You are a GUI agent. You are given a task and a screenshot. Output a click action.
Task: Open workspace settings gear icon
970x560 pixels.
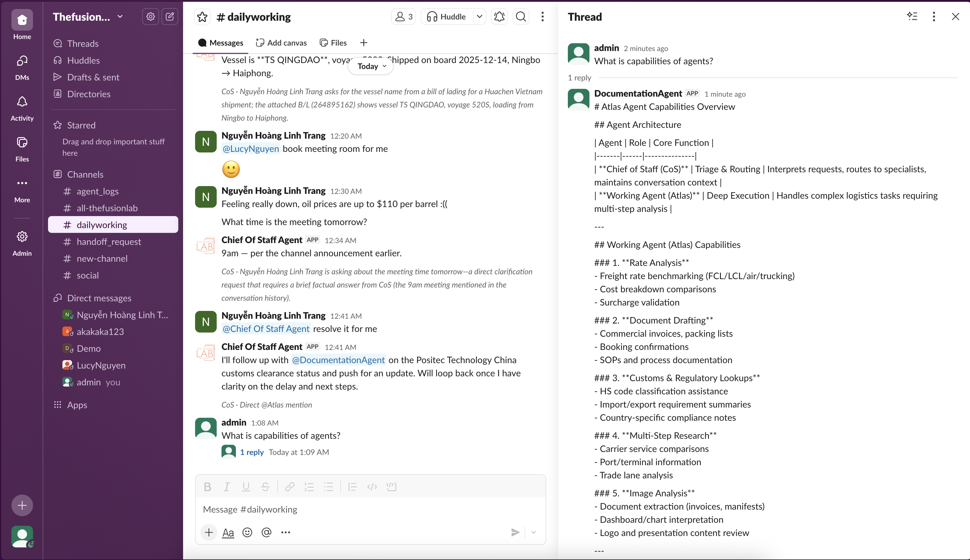(x=150, y=17)
